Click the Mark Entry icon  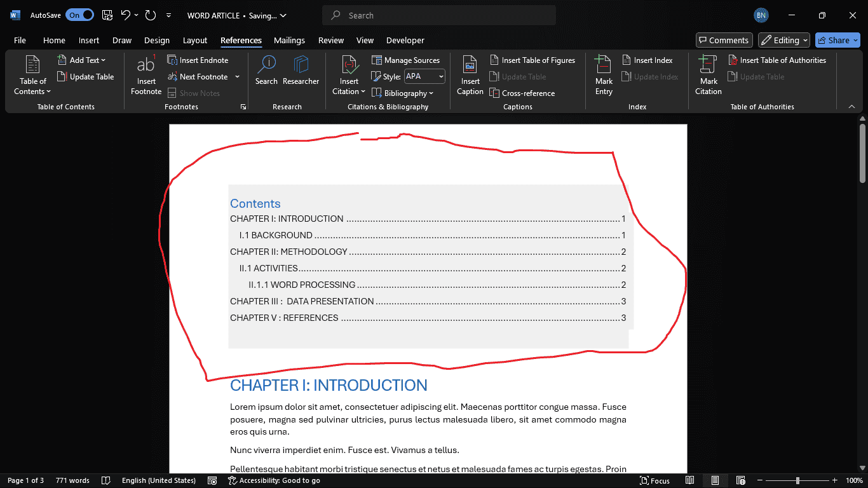click(x=604, y=65)
